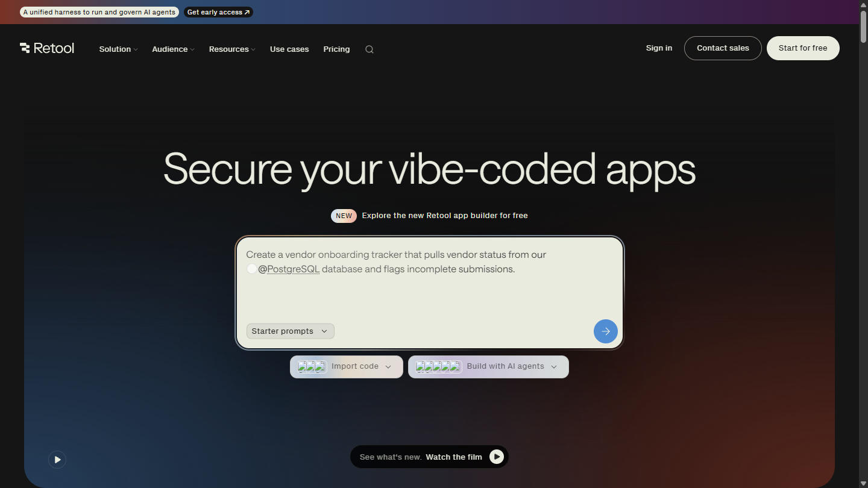Click the Retool logo
The height and width of the screenshot is (488, 868).
point(47,48)
